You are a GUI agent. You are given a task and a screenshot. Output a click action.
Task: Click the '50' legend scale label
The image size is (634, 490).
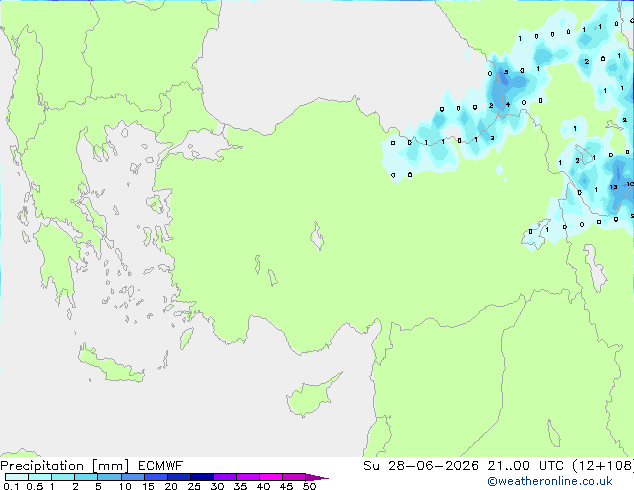point(309,486)
